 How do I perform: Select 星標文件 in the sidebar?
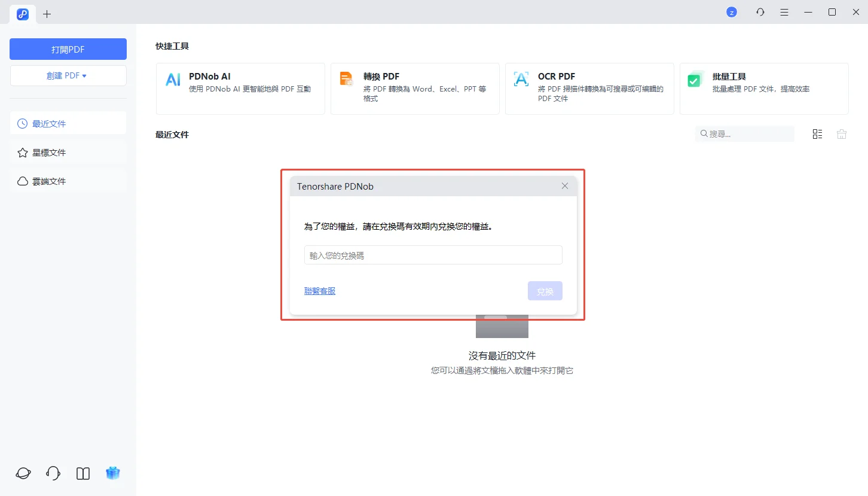(68, 153)
